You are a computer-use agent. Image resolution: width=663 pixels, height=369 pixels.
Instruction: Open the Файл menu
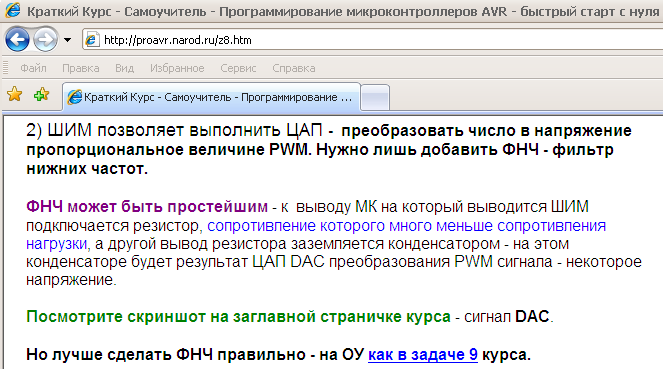tap(33, 68)
